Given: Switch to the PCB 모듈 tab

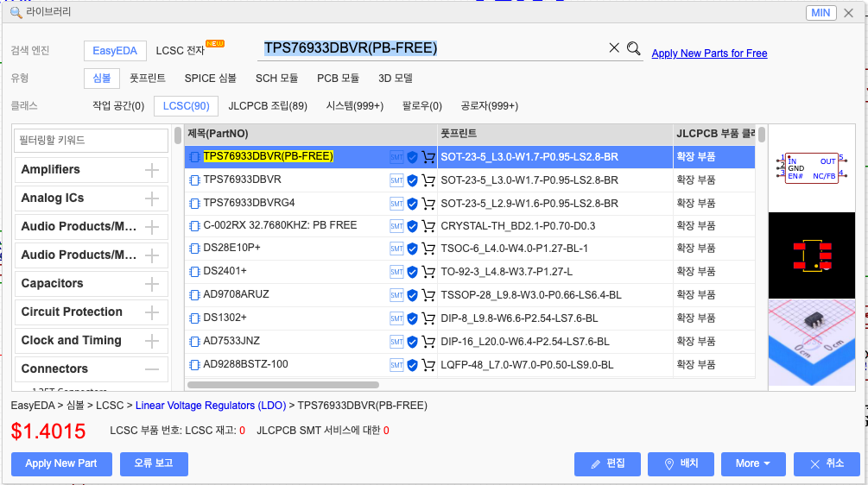Looking at the screenshot, I should pyautogui.click(x=338, y=79).
